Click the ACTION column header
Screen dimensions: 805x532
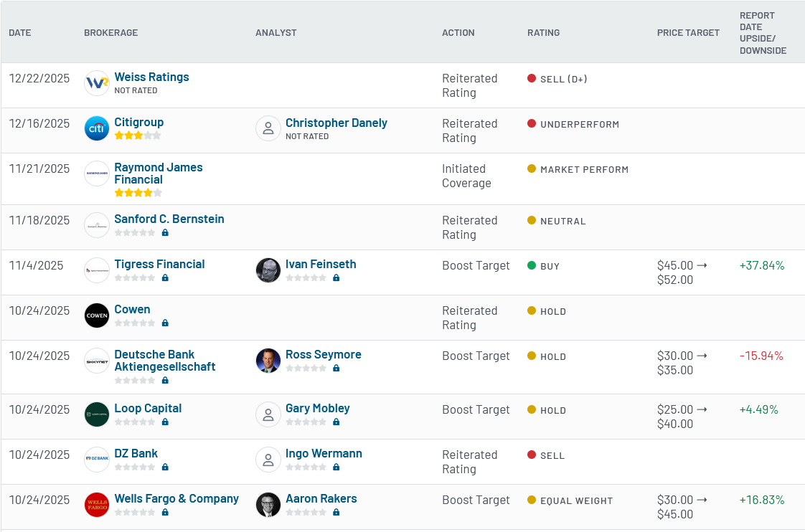point(458,33)
